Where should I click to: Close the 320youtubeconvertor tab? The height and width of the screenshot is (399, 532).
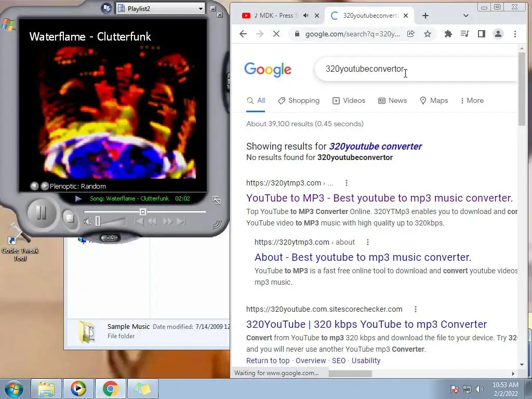coord(406,16)
